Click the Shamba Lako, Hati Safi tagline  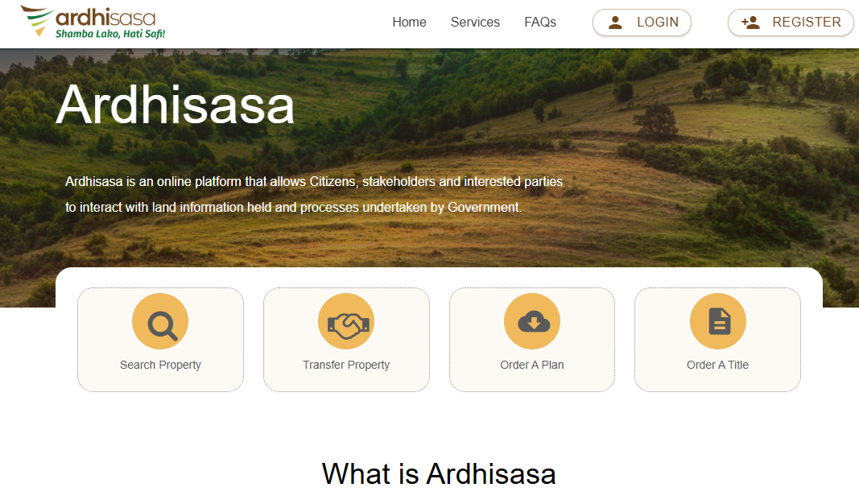110,34
